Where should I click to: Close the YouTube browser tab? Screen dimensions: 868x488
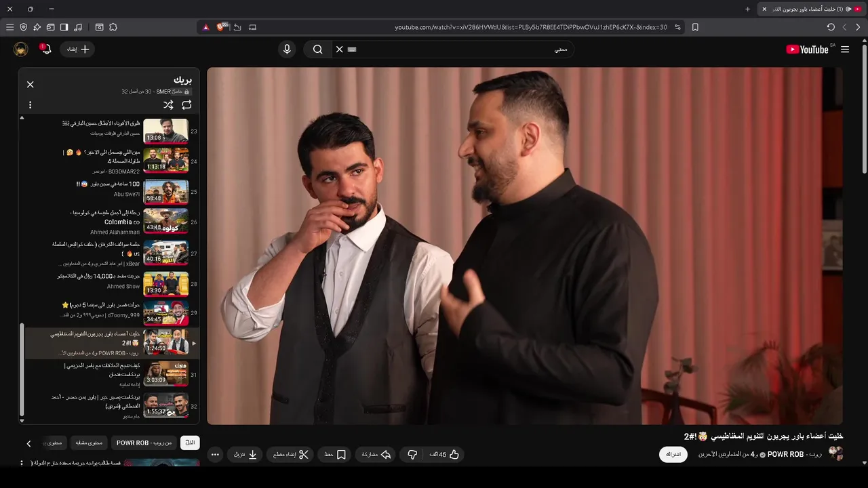[x=764, y=9]
